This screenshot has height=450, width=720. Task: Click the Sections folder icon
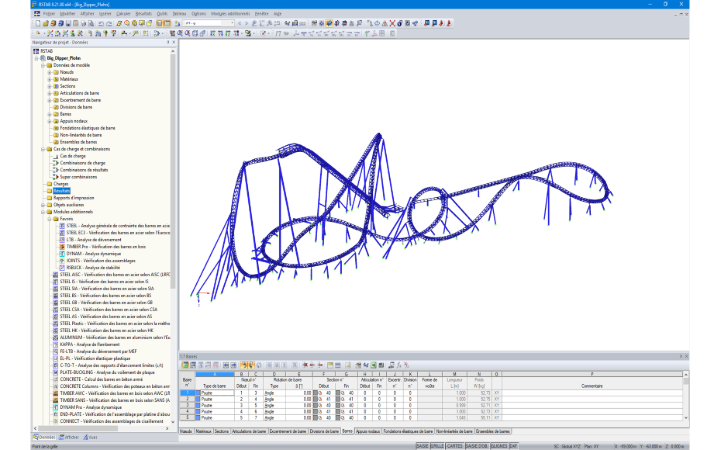tap(56, 86)
